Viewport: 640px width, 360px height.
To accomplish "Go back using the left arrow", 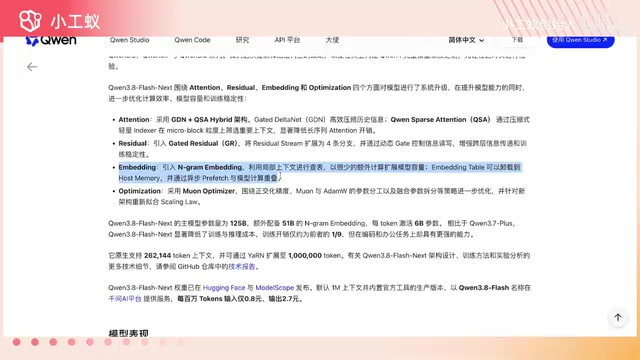I will [32, 67].
